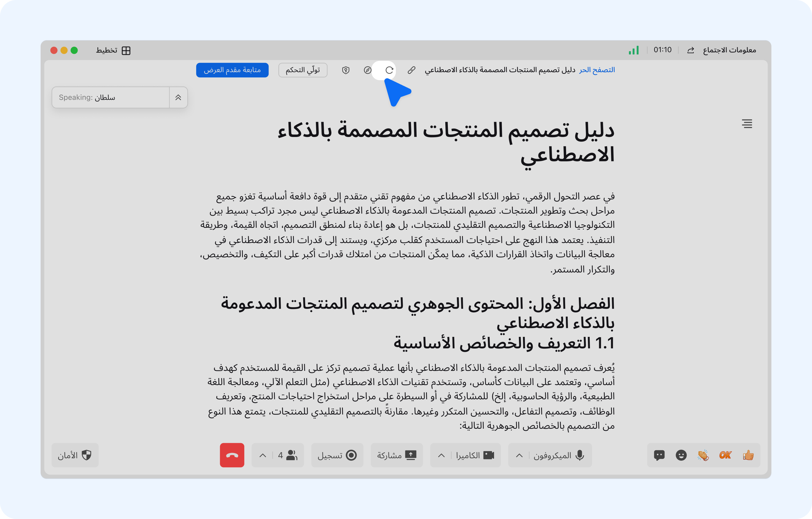Click the refresh page icon
Screen dimensions: 812x519
(x=389, y=70)
